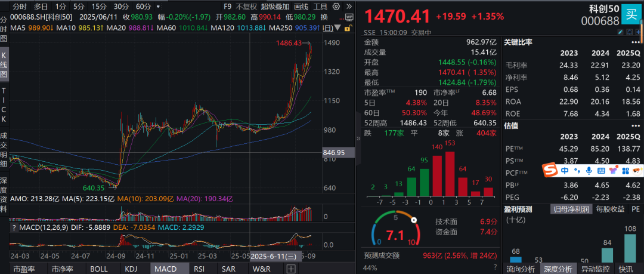Viewport: 644px width, 274px height.
Task: Add a new indicator tab with plus icon
Action: [291, 269]
